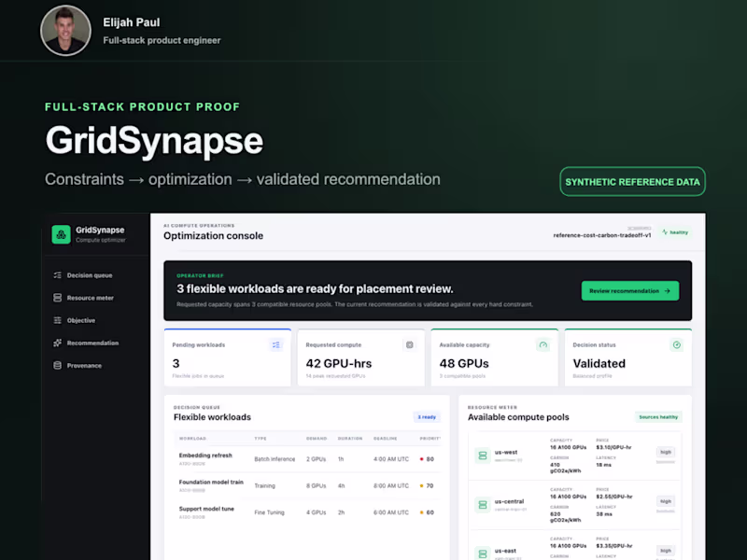This screenshot has width=747, height=560.
Task: Click the Sources healthy badge
Action: [x=658, y=417]
